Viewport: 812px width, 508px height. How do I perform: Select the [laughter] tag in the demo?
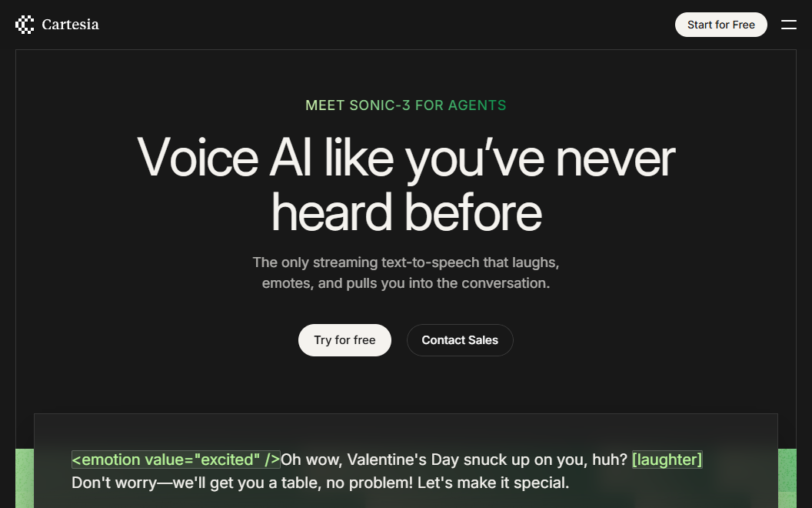tap(667, 460)
